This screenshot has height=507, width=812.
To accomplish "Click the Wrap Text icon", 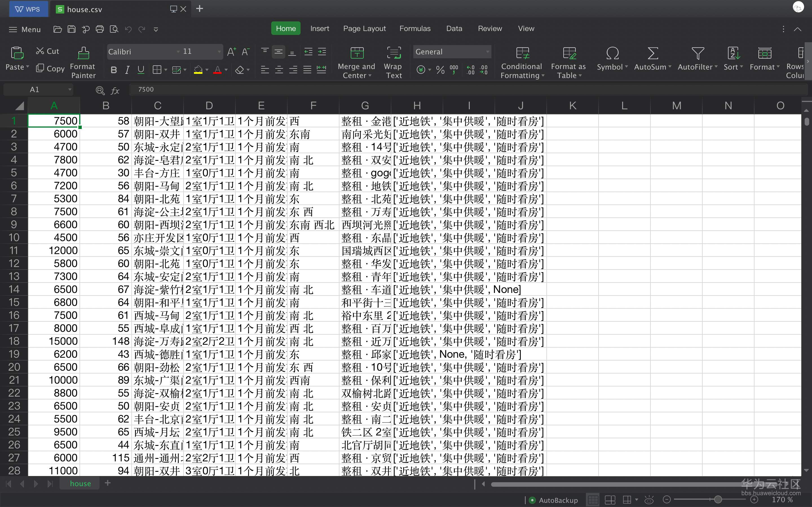I will coord(394,54).
